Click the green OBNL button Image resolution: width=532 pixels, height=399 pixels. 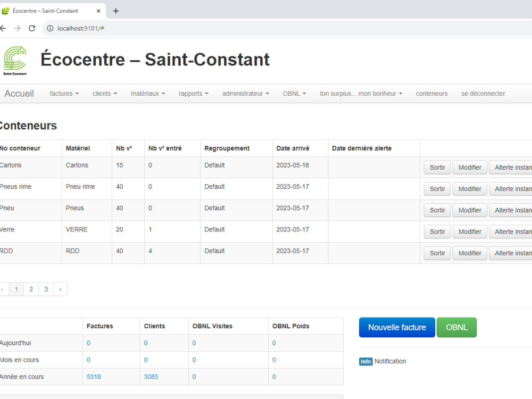click(x=456, y=327)
